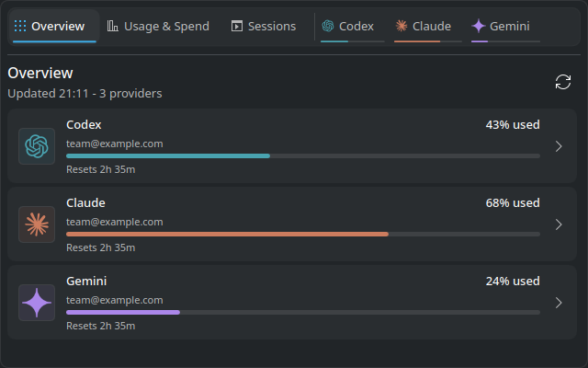This screenshot has height=368, width=588.
Task: Click the "24% used" value
Action: 513,281
